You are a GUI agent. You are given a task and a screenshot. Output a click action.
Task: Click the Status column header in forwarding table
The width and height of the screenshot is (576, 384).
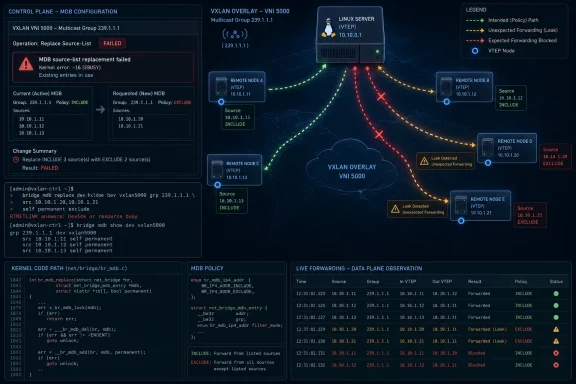[556, 281]
